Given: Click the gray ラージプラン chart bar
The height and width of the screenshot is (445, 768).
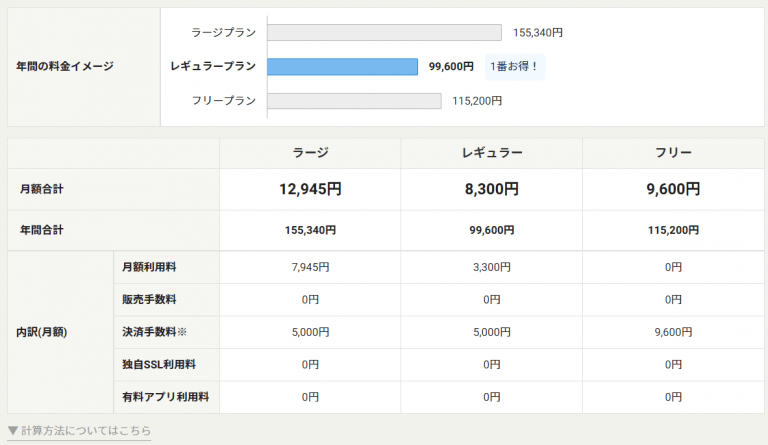Looking at the screenshot, I should click(384, 32).
